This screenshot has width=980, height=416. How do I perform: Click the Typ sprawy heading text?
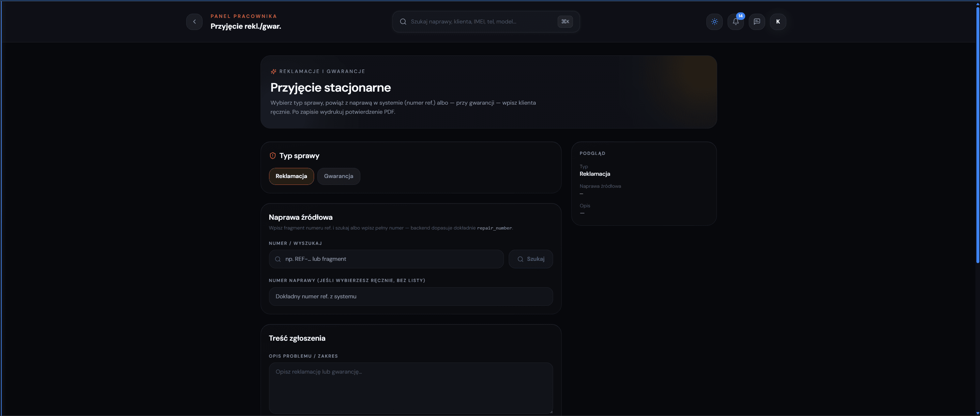[299, 156]
